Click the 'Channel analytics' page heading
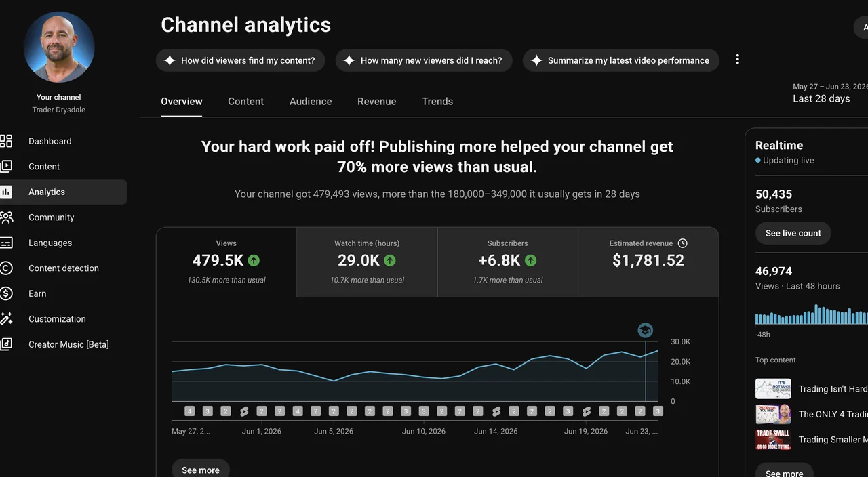This screenshot has height=477, width=868. pyautogui.click(x=245, y=25)
